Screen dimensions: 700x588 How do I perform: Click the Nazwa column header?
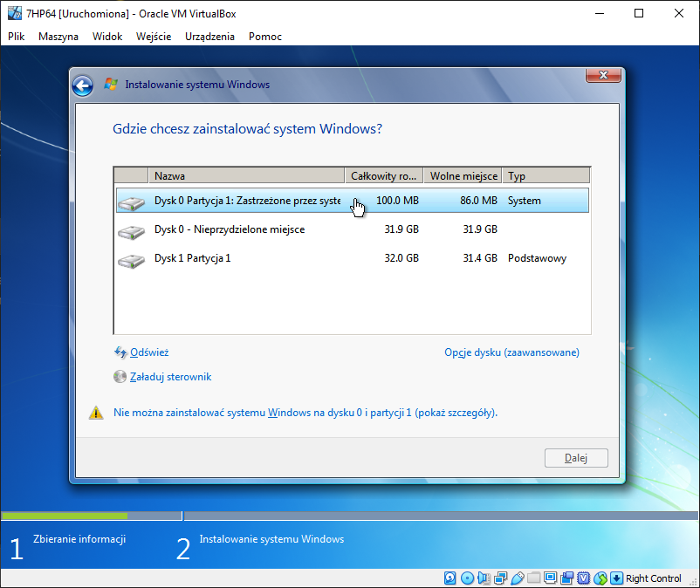coord(246,175)
